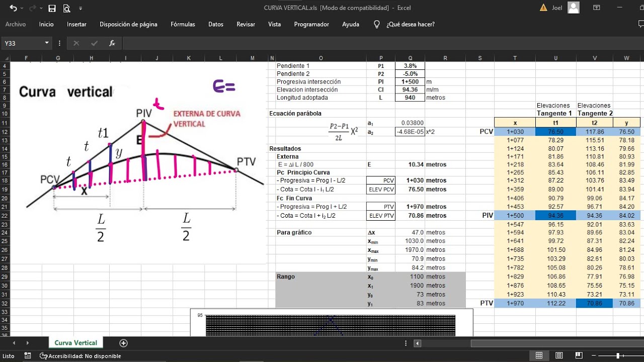The image size is (644, 362).
Task: Undo the last action
Action: coord(13,8)
